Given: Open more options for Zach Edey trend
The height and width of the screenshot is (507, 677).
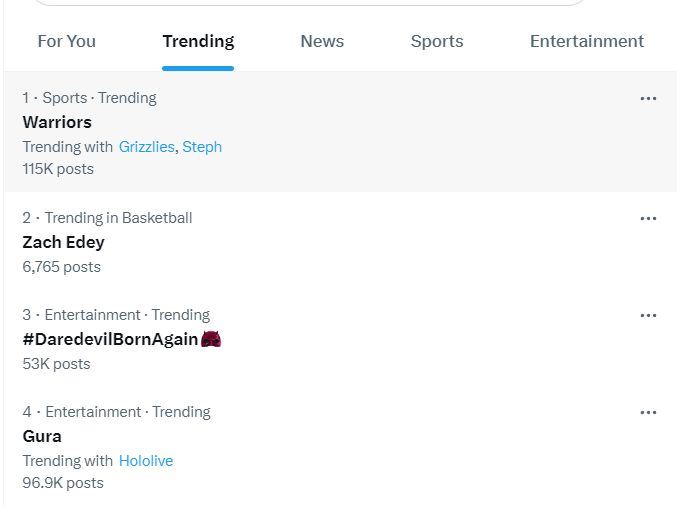Looking at the screenshot, I should (x=648, y=219).
